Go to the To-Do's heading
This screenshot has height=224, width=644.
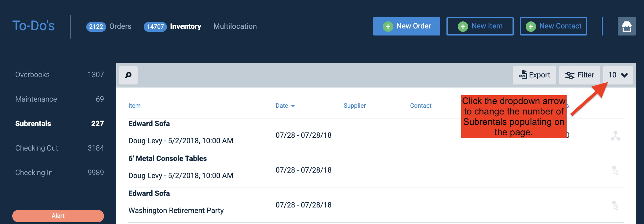coord(33,26)
